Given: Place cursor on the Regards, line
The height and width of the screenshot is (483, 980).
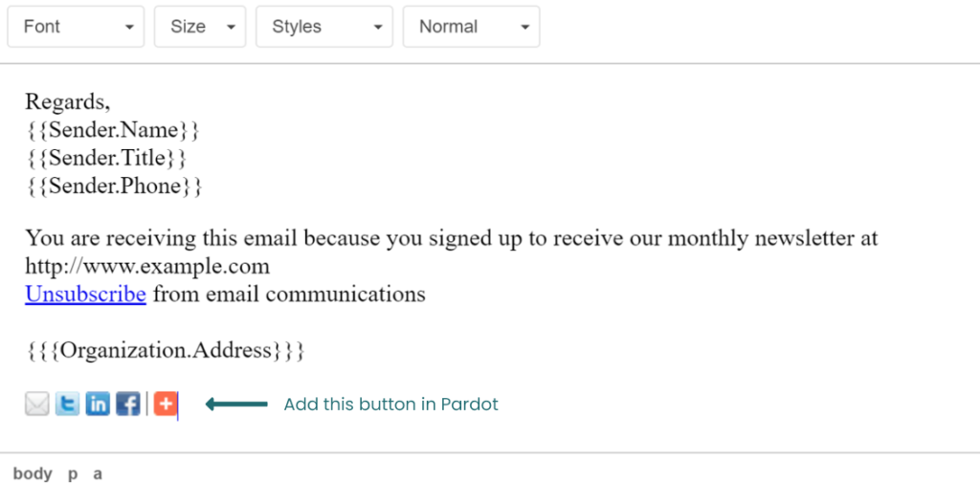Looking at the screenshot, I should coord(67,101).
